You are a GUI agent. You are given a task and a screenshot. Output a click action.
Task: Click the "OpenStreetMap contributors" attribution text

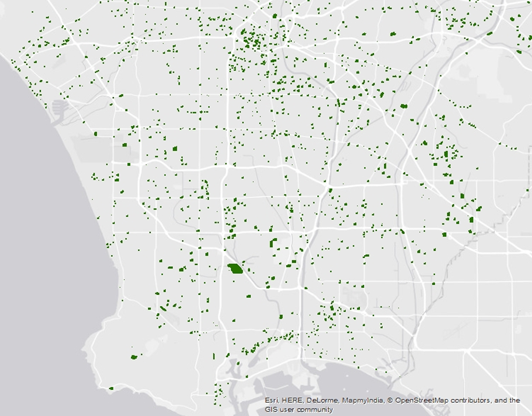coord(442,401)
